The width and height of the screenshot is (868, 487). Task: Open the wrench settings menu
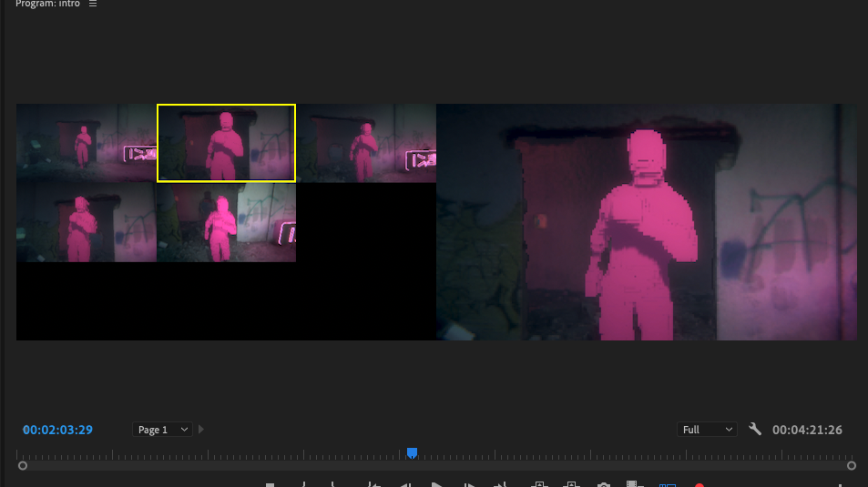click(x=755, y=429)
